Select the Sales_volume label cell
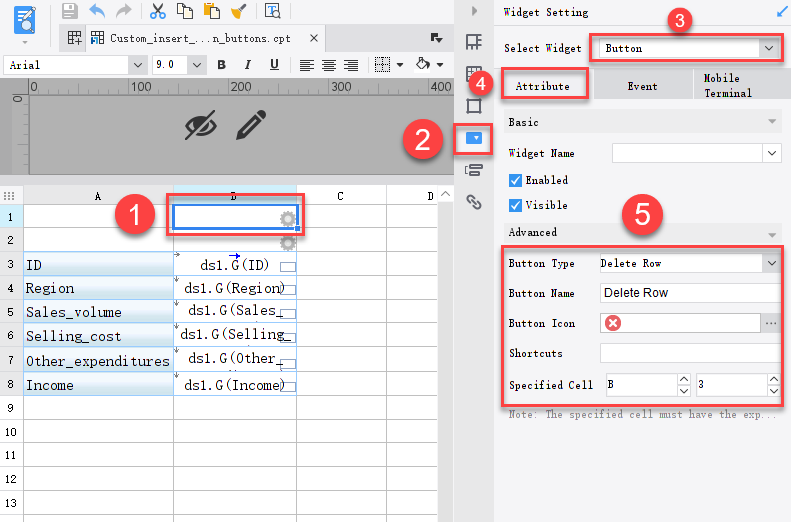 [98, 312]
